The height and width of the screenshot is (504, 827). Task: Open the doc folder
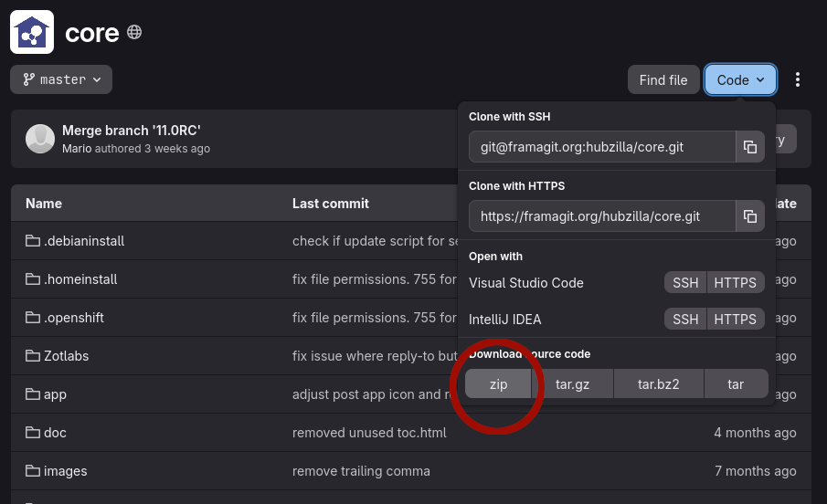pos(55,433)
